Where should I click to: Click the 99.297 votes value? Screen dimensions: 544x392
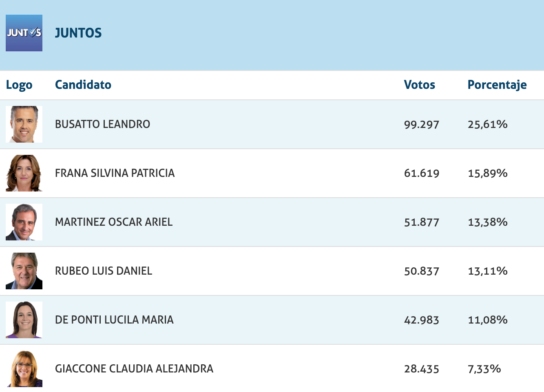[422, 124]
